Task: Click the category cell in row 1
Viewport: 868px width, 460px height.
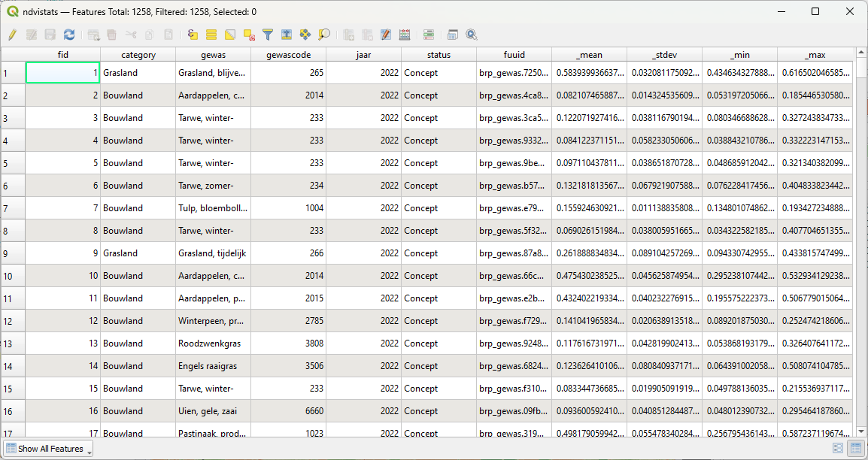Action: (138, 73)
